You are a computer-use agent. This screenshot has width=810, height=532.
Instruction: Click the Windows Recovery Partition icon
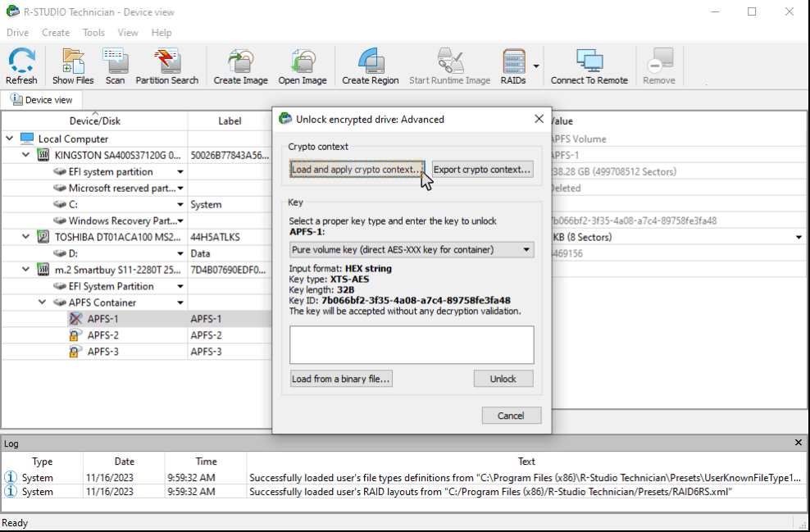point(60,221)
